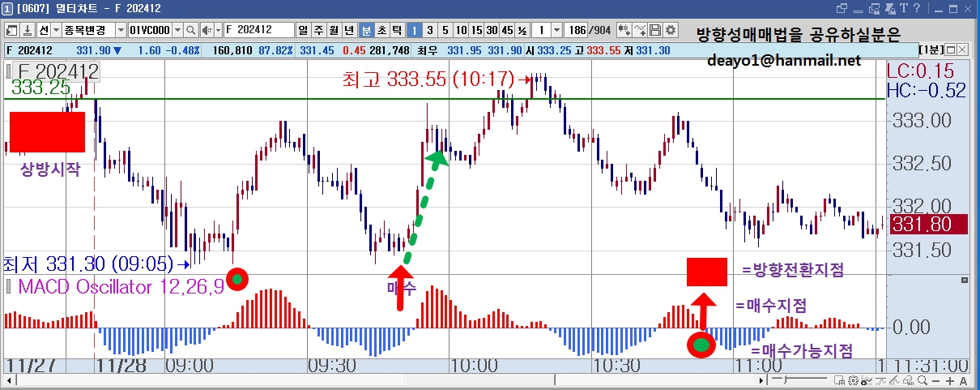Click the [1분] chart panel label

pos(931,49)
